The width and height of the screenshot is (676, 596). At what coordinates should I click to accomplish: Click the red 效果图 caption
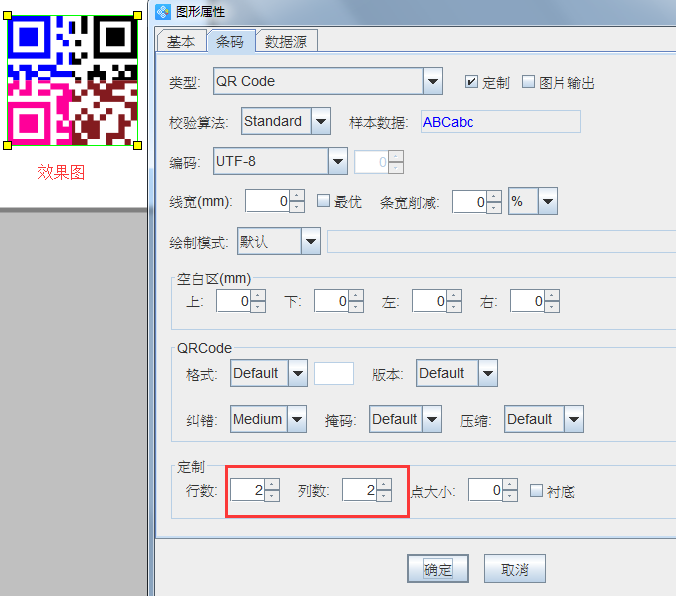(x=61, y=172)
